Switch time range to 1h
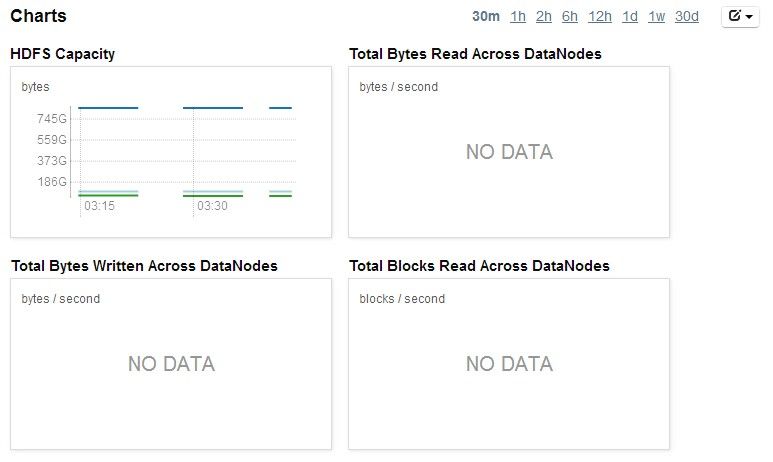Viewport: 773px width, 462px height. point(518,17)
